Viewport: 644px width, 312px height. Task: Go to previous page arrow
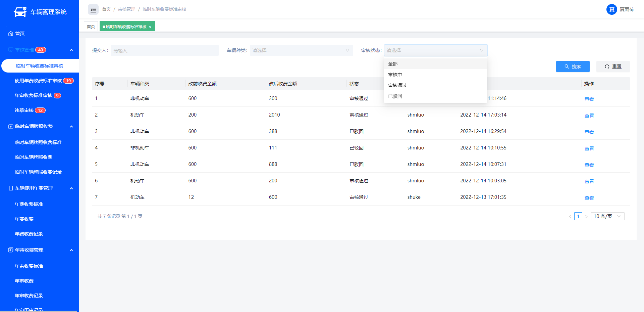point(570,217)
